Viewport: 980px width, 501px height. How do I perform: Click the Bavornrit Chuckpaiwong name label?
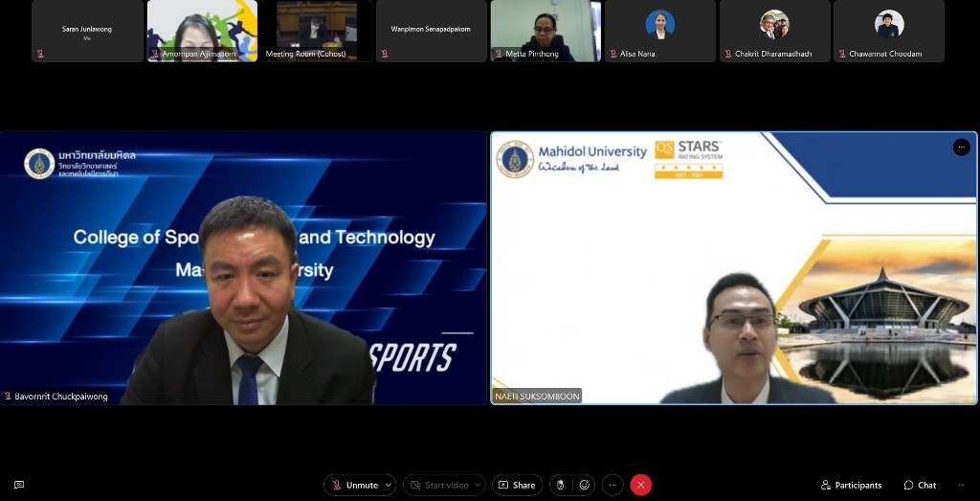pos(61,397)
